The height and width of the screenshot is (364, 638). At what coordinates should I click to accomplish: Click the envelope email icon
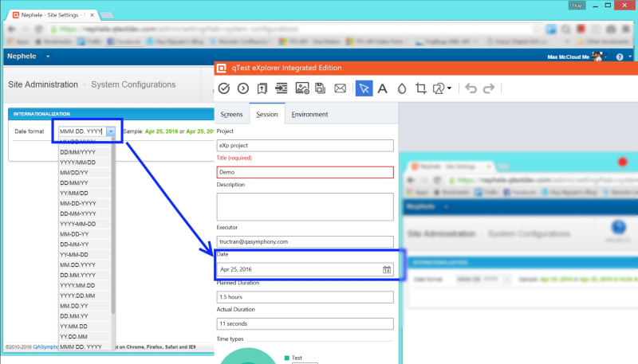click(x=341, y=88)
